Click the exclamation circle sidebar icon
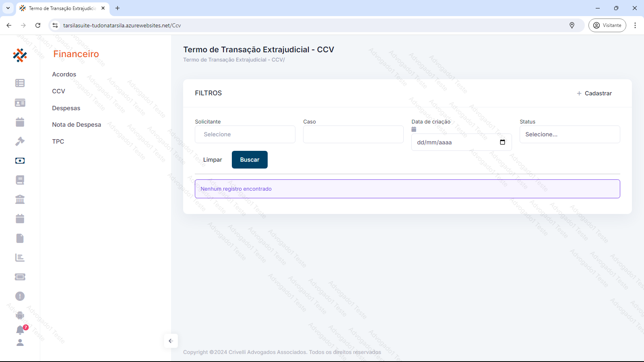644x362 pixels. [x=20, y=296]
